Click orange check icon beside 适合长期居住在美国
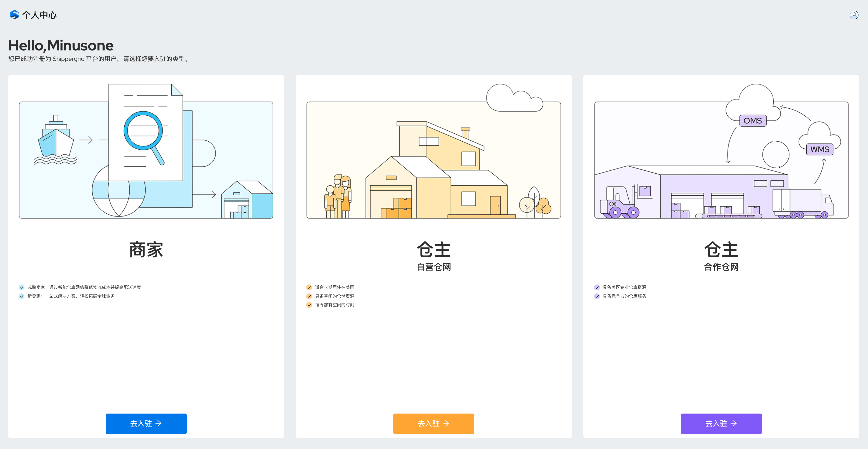 coord(309,287)
